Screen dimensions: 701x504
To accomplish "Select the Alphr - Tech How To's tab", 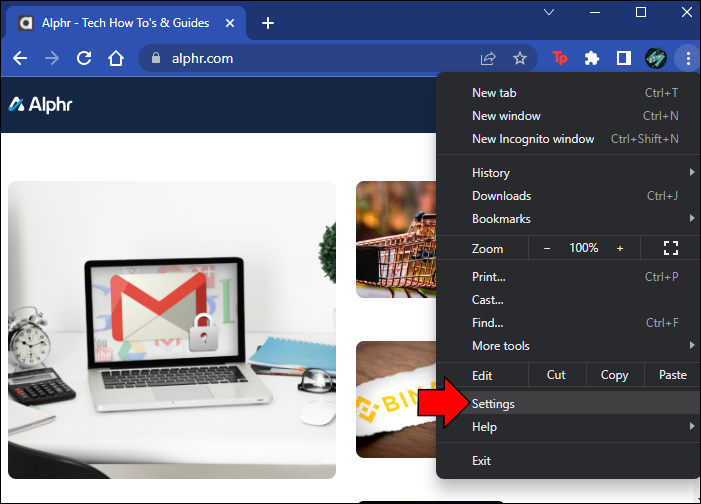I will 125,23.
